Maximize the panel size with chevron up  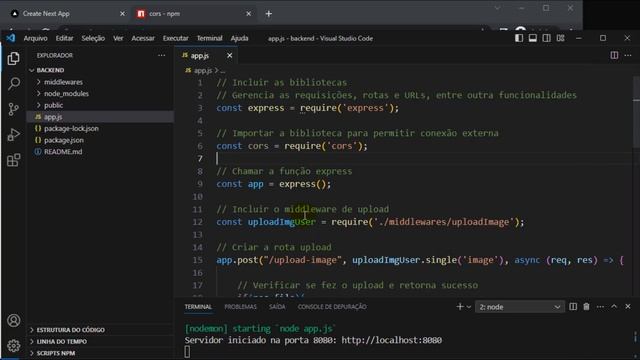[x=614, y=307]
